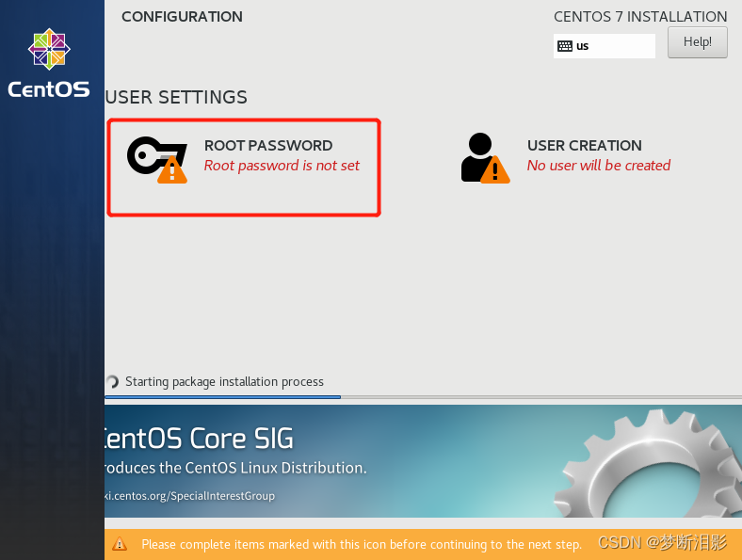Open the root password key icon

[x=157, y=159]
